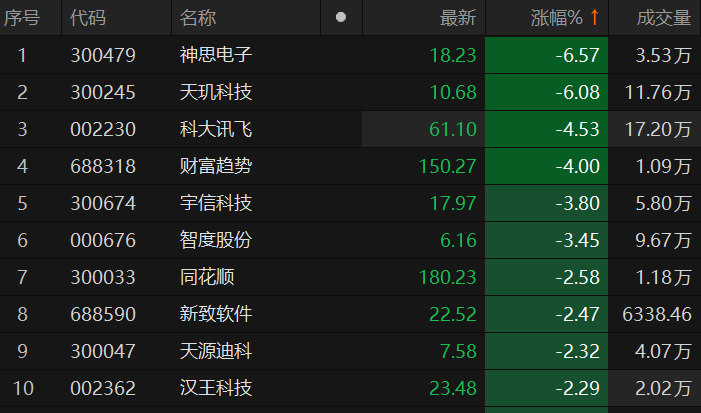
Task: Click volume 1.09万
Action: click(x=663, y=167)
